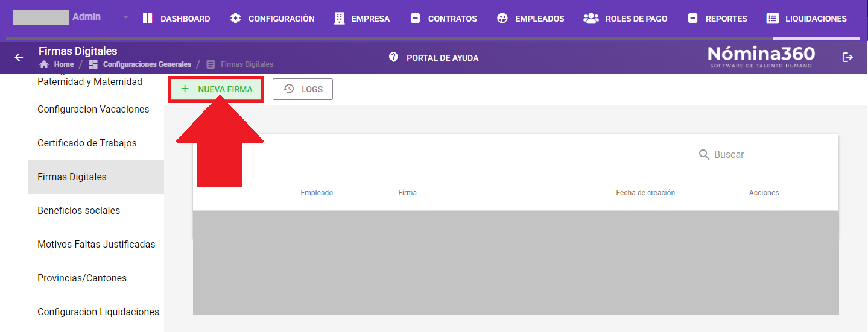Image resolution: width=868 pixels, height=332 pixels.
Task: Click the Empresa building icon
Action: [x=340, y=19]
